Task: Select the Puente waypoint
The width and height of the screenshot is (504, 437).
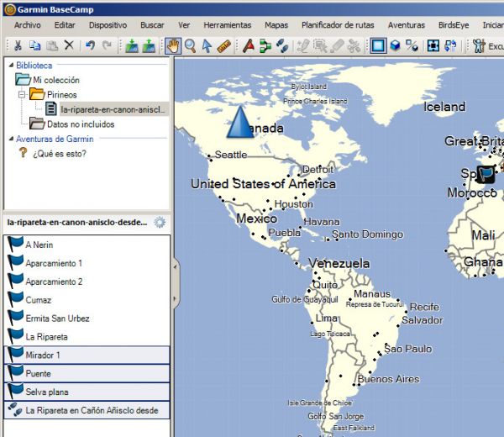Action: pyautogui.click(x=87, y=374)
